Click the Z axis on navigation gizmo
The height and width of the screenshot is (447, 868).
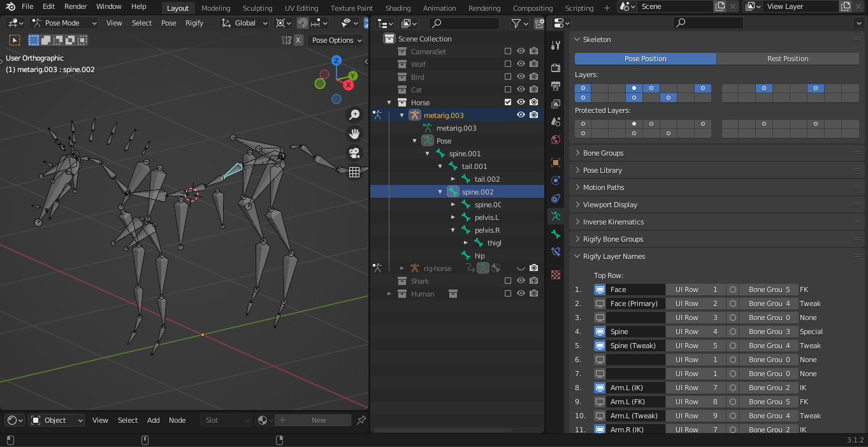337,60
